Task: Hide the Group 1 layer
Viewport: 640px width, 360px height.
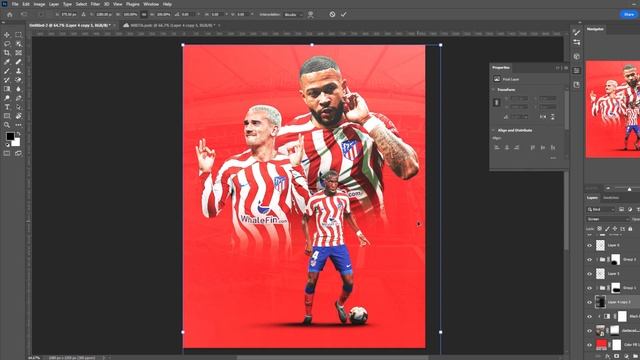Action: point(589,288)
